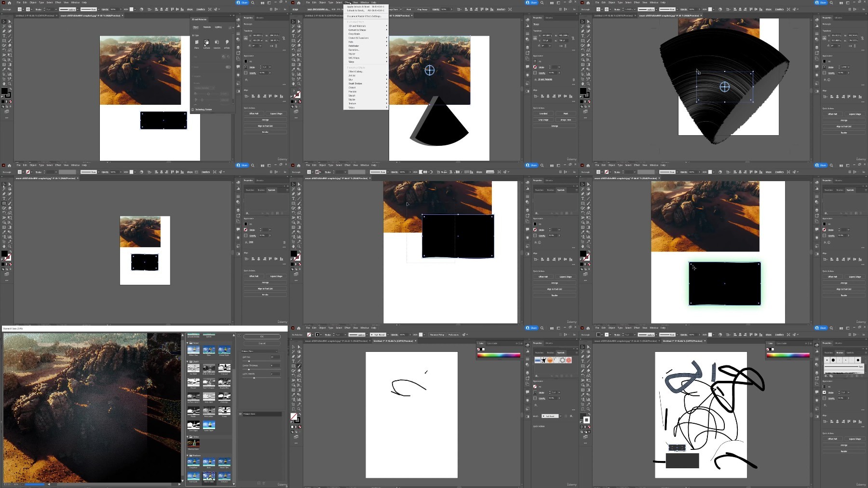Collapse the Sketch filter folder

point(188,361)
